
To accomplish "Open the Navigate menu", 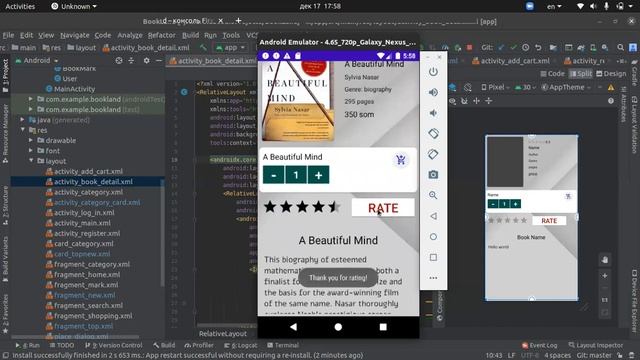I will coord(75,35).
